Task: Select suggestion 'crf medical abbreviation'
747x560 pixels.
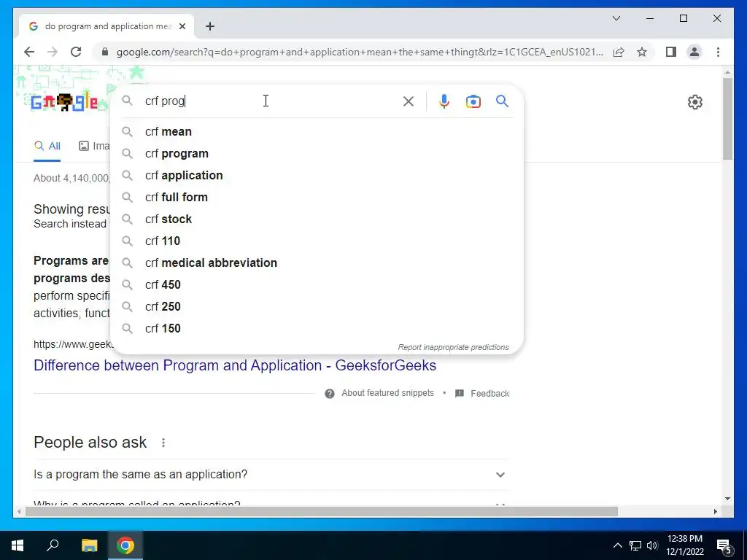Action: point(317,262)
